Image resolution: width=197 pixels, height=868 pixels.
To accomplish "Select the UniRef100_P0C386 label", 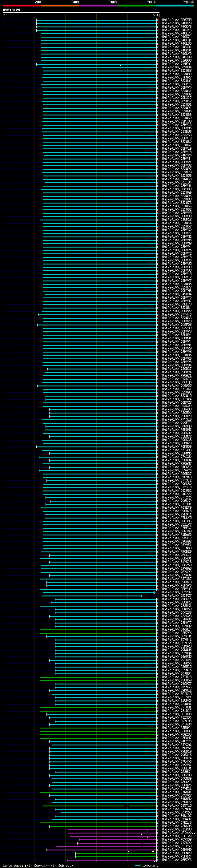I will [x=177, y=521].
